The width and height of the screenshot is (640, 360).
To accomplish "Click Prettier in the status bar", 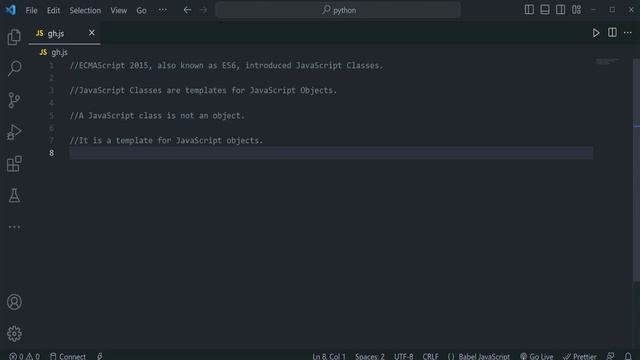I will point(579,356).
